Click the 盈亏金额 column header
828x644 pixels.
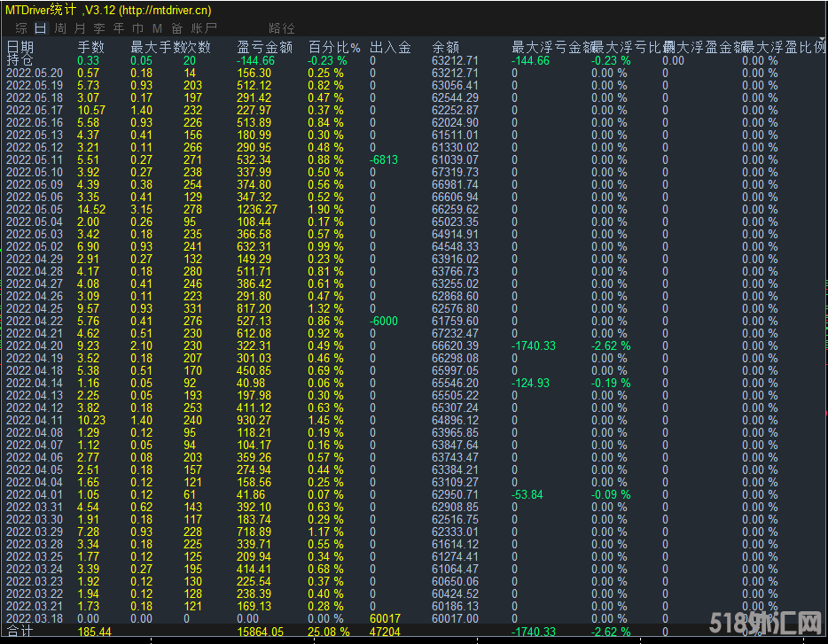[264, 48]
